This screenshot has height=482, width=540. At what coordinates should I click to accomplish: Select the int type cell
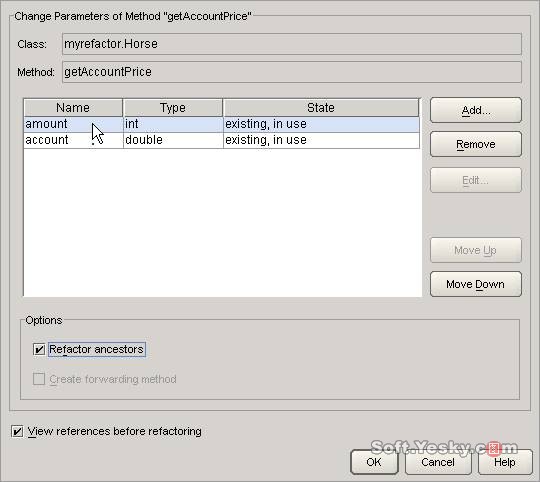173,124
